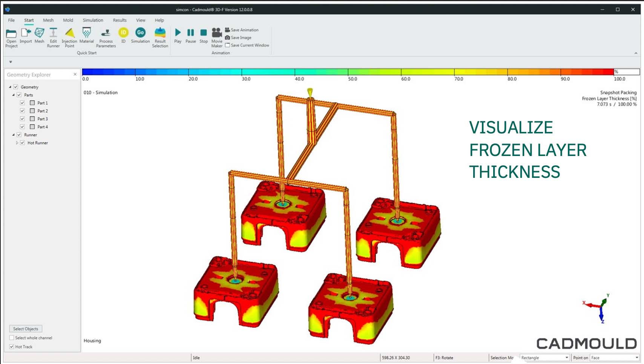Switch to the Mesh ribbon tab
Screen dimensions: 644x364
coord(48,20)
